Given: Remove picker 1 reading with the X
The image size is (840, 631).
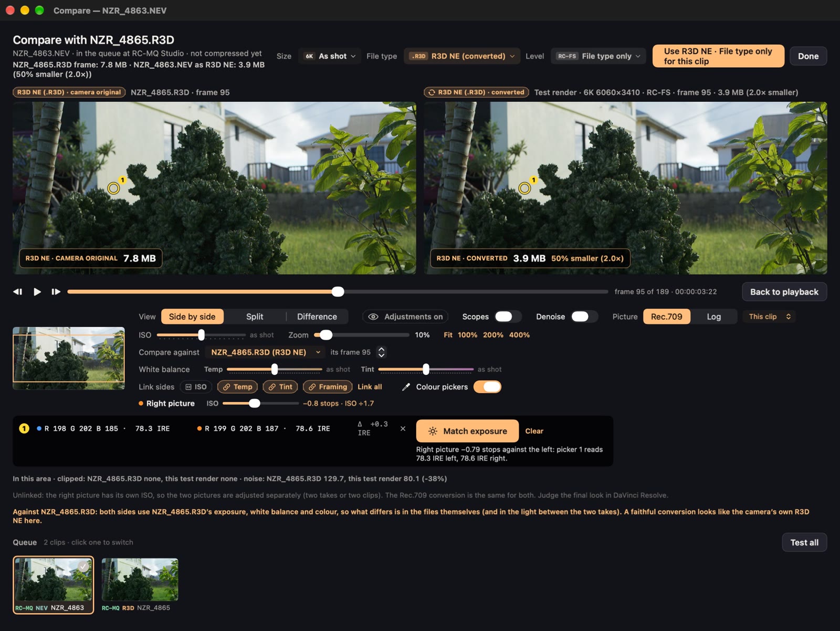Looking at the screenshot, I should [403, 428].
